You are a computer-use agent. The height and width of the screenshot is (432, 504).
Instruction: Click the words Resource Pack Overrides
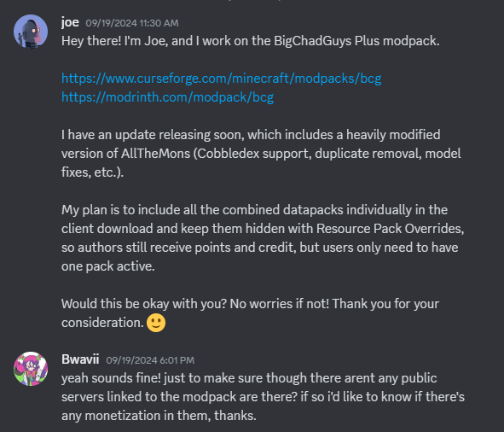coord(391,229)
